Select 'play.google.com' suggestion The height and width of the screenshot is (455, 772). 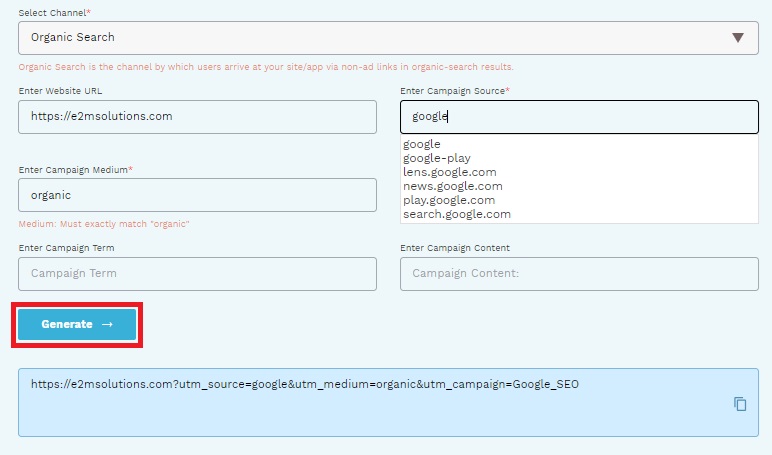tap(449, 200)
